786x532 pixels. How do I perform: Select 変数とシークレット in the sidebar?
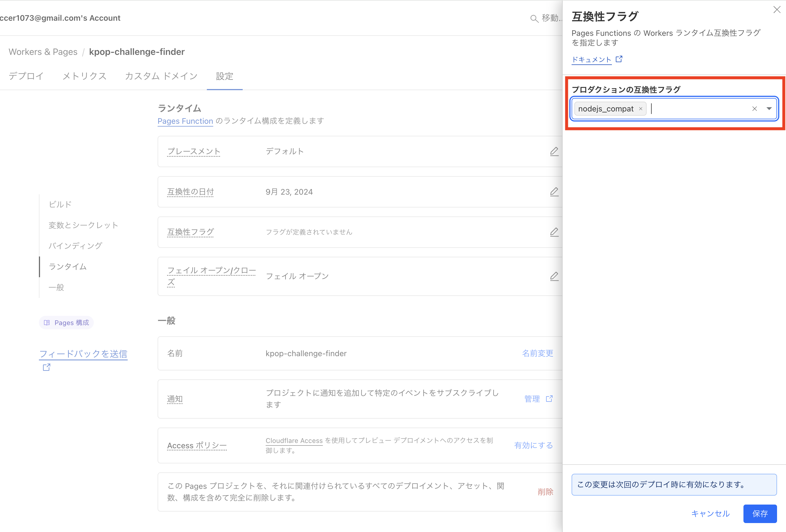pos(83,225)
